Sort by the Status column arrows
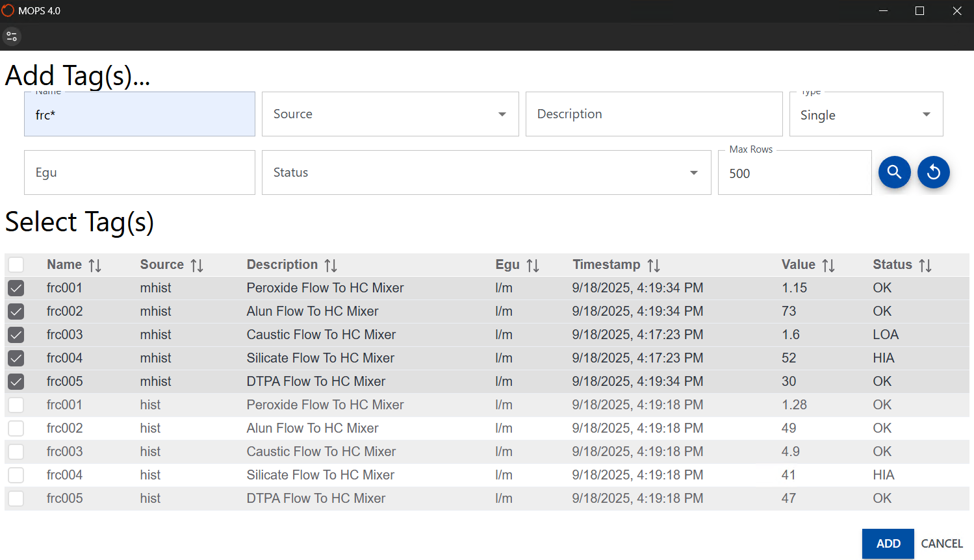Image resolution: width=974 pixels, height=560 pixels. 925,264
